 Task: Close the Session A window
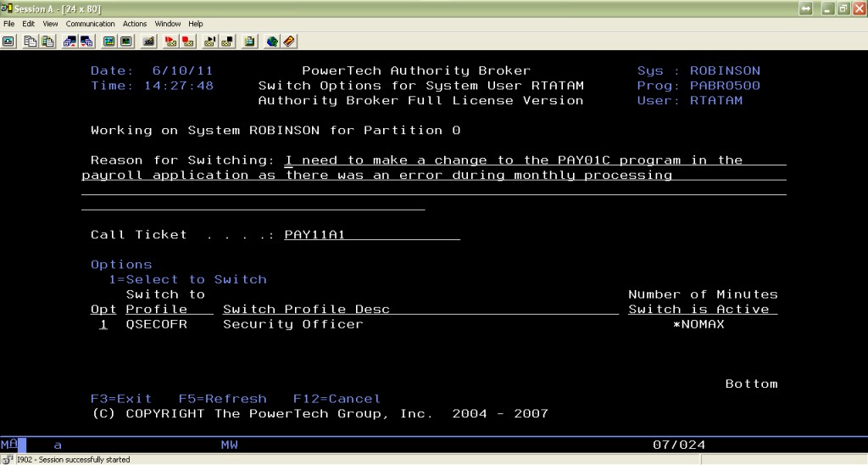pos(860,8)
